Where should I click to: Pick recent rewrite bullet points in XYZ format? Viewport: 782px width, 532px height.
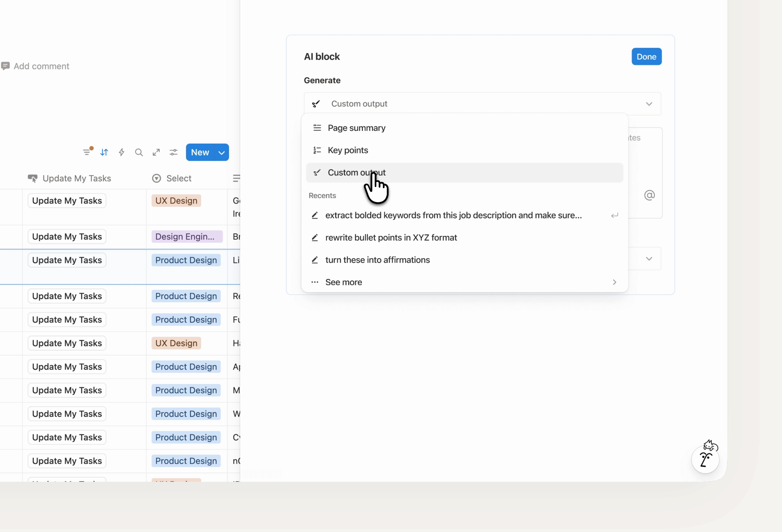[x=465, y=238]
